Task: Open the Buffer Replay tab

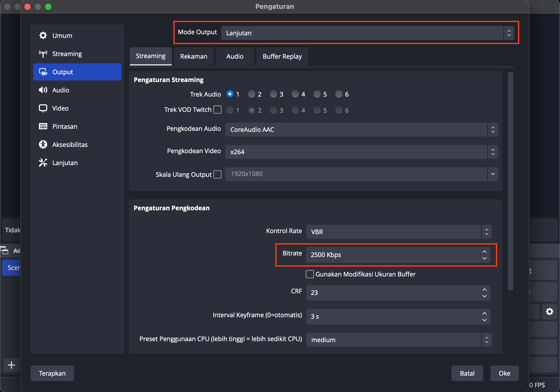Action: pos(282,56)
